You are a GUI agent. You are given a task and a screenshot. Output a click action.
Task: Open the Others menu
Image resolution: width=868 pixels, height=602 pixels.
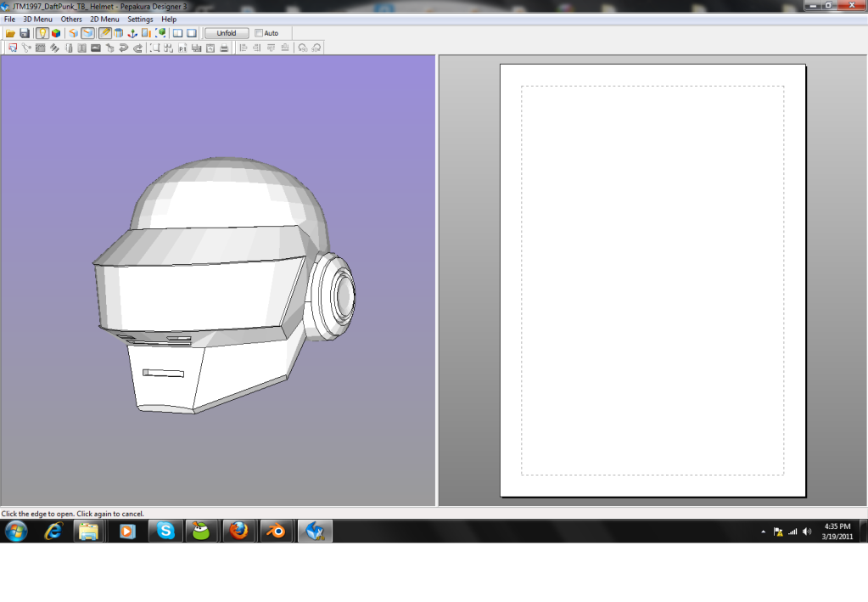tap(71, 19)
